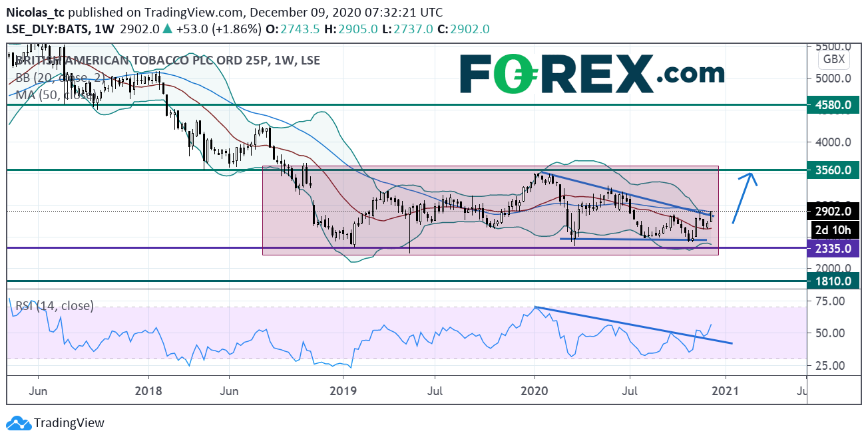Select the RSI (14, close) indicator legend
Screen dimensions: 868x441
pyautogui.click(x=55, y=306)
